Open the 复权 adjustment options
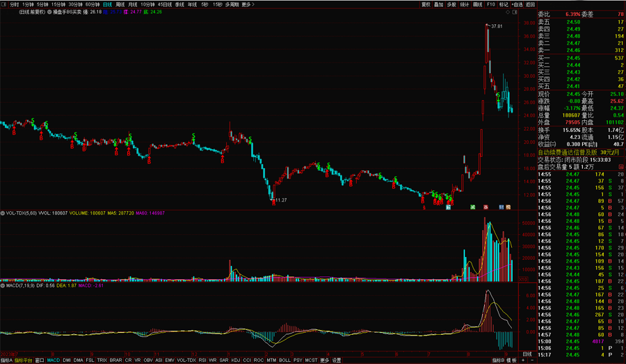626x364 pixels. pyautogui.click(x=426, y=4)
